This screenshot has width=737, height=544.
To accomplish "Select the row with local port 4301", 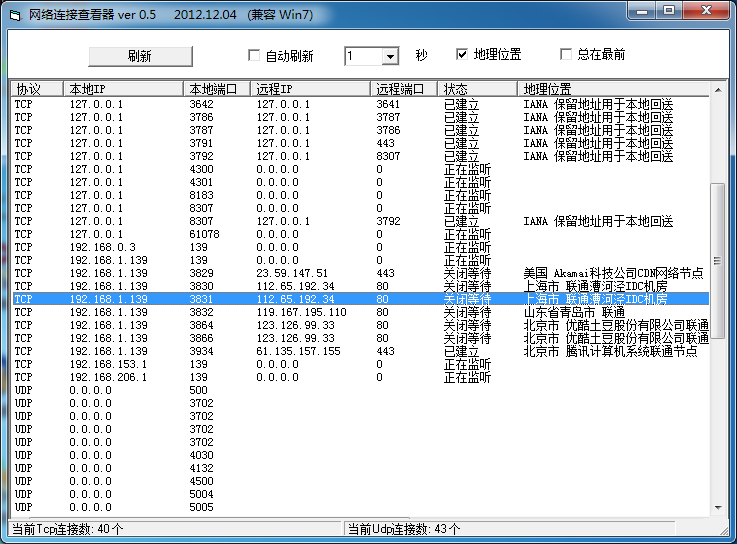I will (361, 182).
